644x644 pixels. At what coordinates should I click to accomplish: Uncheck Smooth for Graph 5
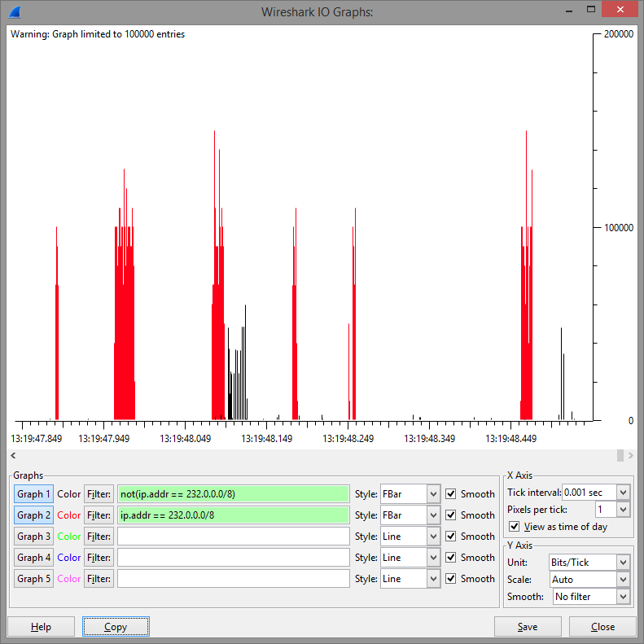[451, 579]
